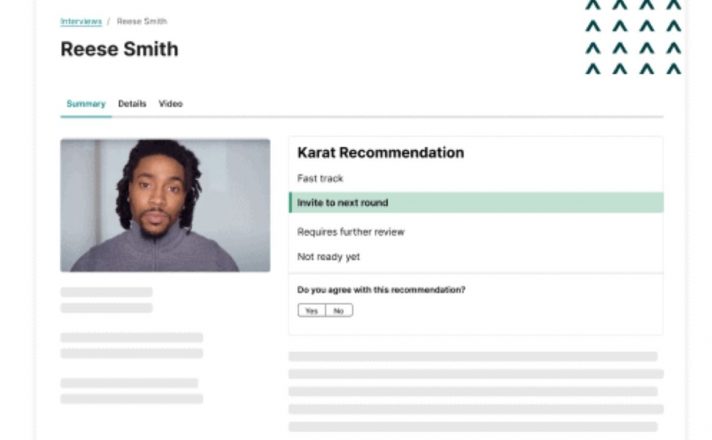Open the Interviews breadcrumb link

(81, 21)
